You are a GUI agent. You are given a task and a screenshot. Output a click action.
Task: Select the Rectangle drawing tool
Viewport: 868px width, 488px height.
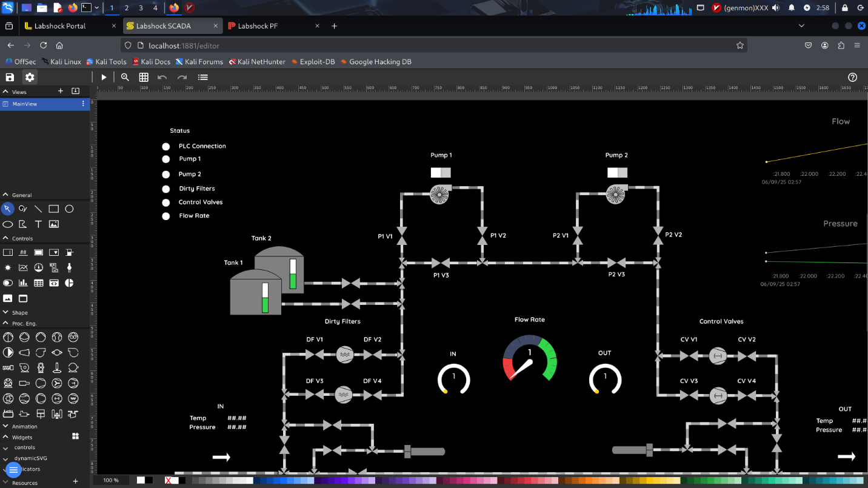tap(54, 209)
